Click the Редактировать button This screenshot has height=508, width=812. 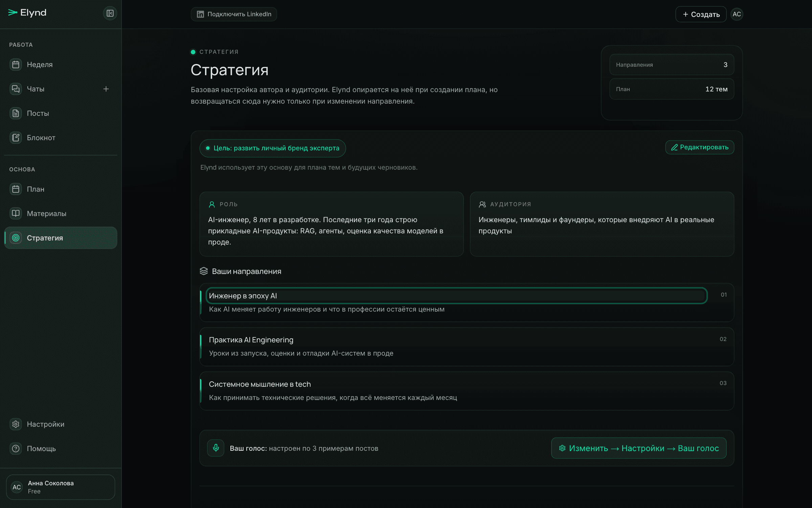tap(700, 147)
